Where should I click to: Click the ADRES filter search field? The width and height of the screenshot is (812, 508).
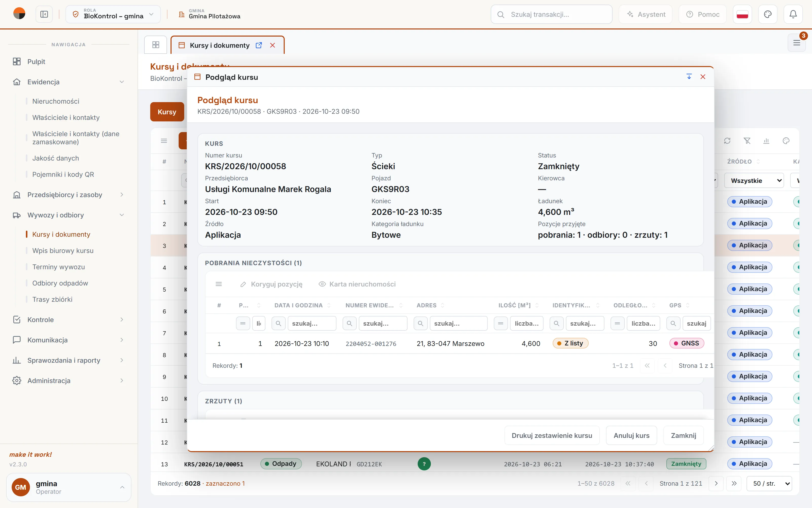pyautogui.click(x=458, y=324)
